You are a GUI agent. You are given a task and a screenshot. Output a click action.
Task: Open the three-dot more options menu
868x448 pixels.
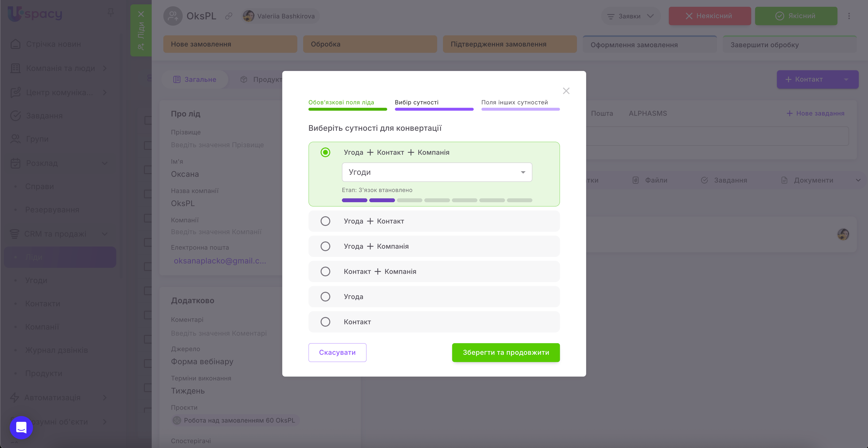point(849,16)
